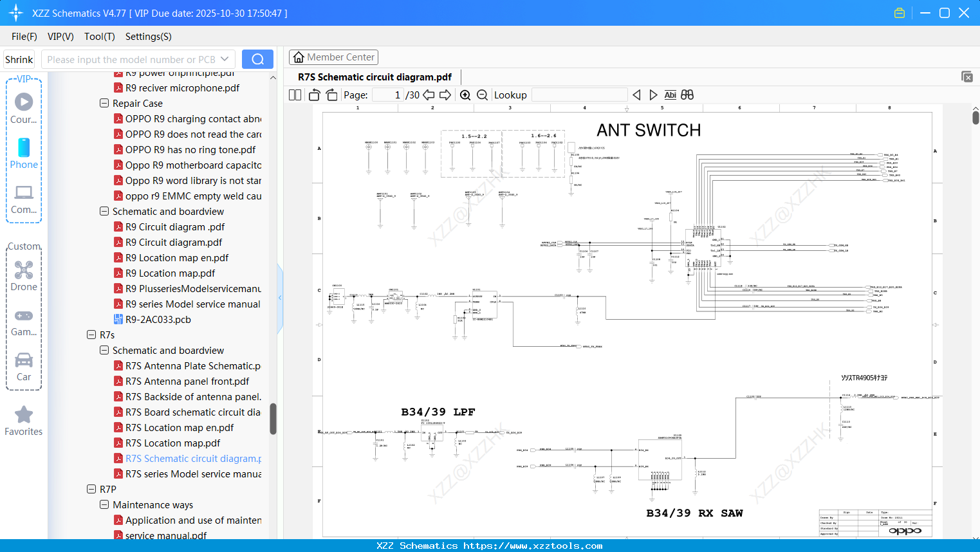Image resolution: width=980 pixels, height=552 pixels.
Task: Open the Member Center
Action: pos(333,57)
